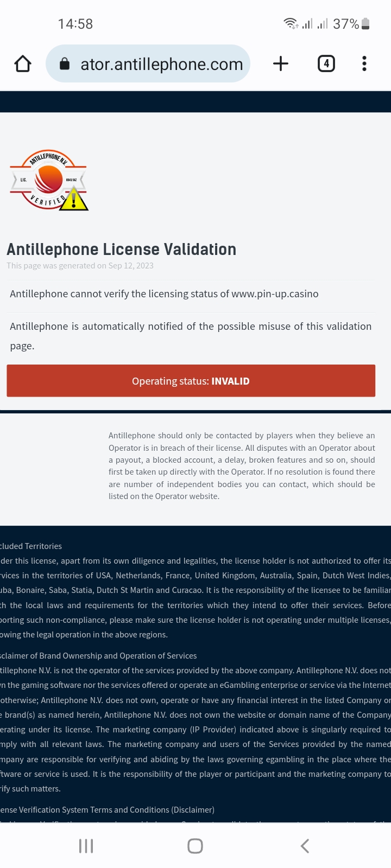Tap the Android back arrow
The height and width of the screenshot is (868, 391).
tap(305, 846)
